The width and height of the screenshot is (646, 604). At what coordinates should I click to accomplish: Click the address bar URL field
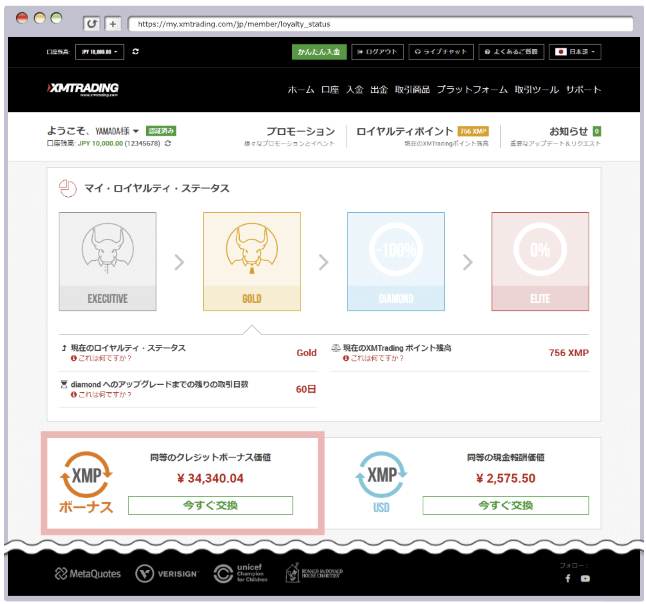pyautogui.click(x=380, y=24)
